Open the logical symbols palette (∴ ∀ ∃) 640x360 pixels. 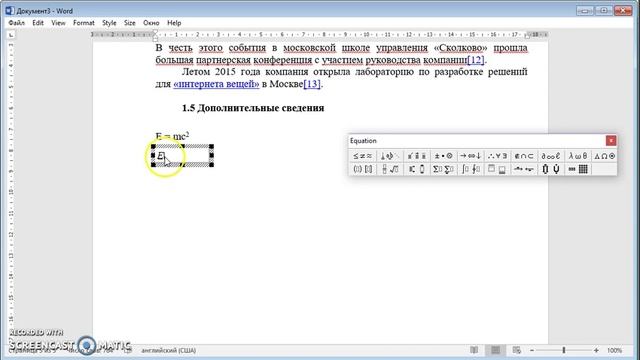pos(497,156)
